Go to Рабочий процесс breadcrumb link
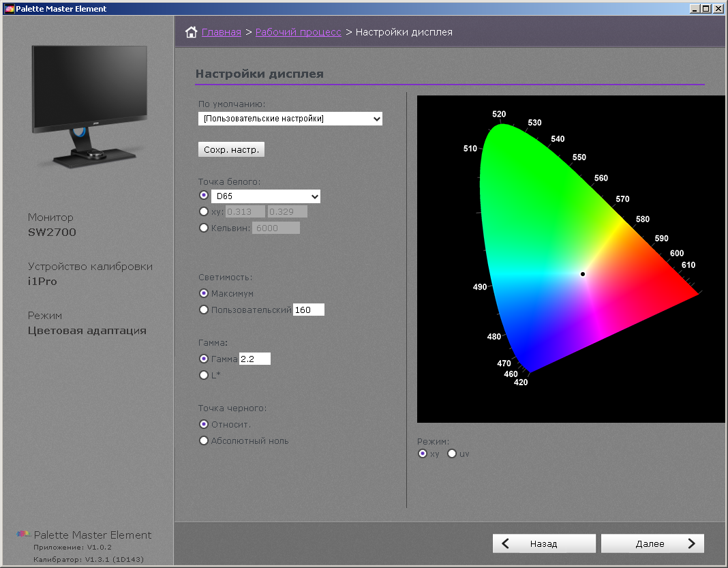 point(298,32)
